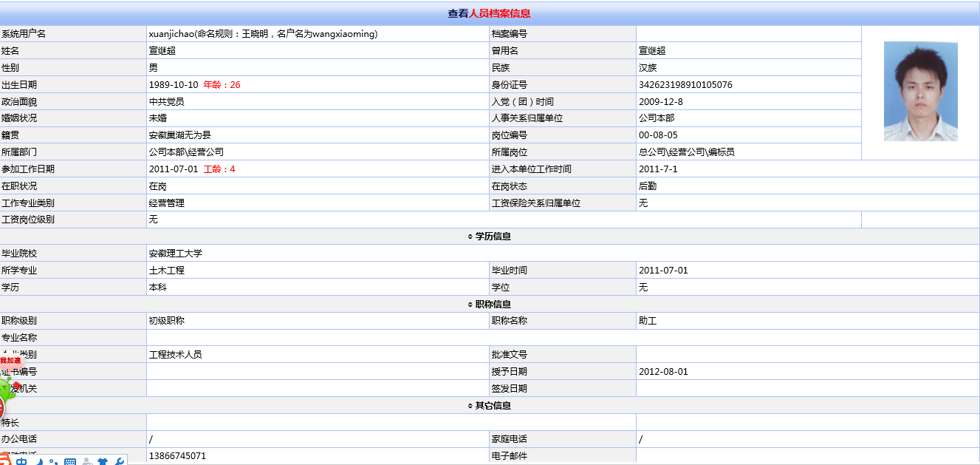This screenshot has height=465, width=980.
Task: Click the 工资保险关系归属单位 label
Action: pyautogui.click(x=536, y=203)
